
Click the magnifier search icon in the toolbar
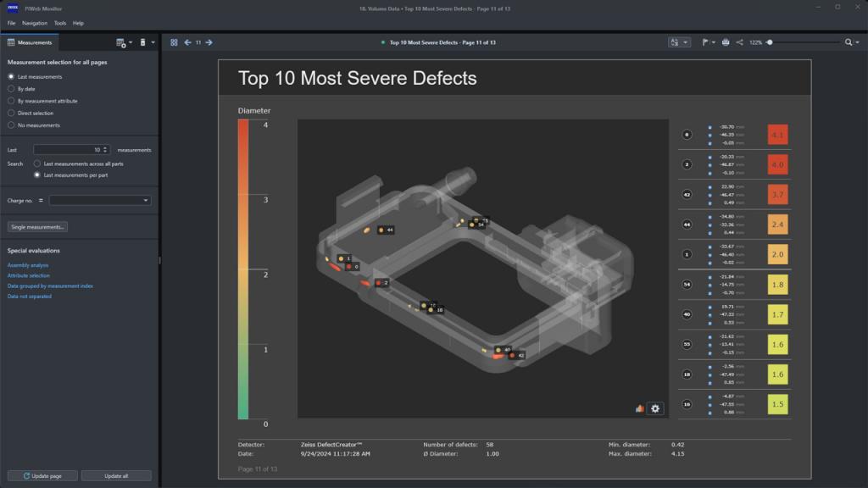pyautogui.click(x=849, y=41)
